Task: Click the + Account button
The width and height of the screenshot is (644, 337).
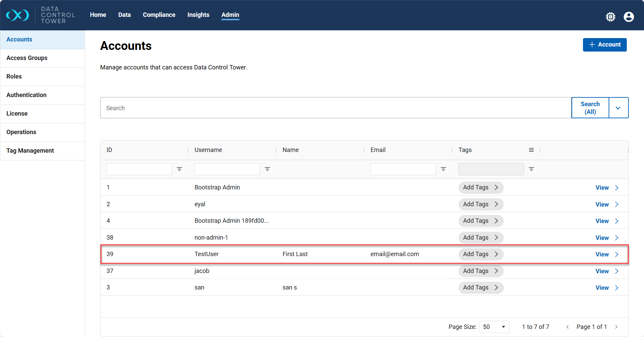Action: coord(605,45)
